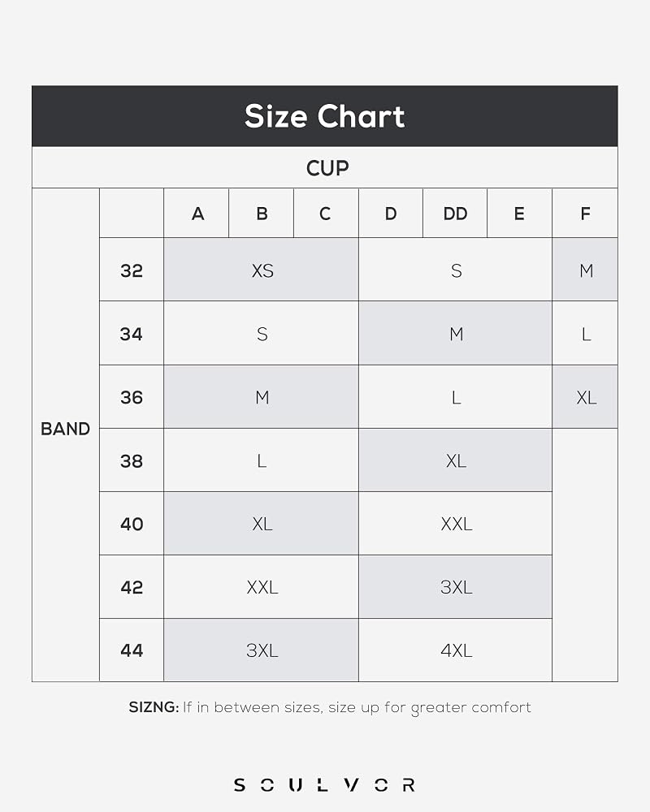This screenshot has height=812, width=650.
Task: Select the XL cell in column F
Action: 585,397
